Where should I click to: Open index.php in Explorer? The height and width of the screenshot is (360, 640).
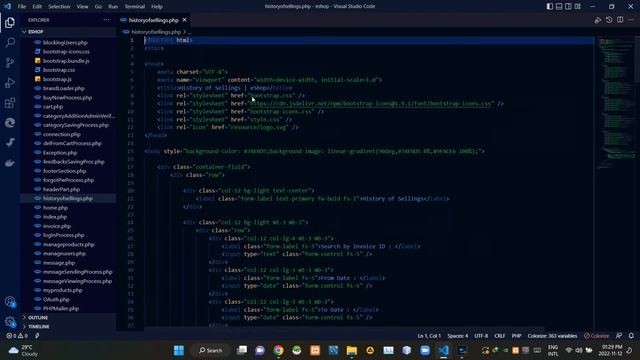click(55, 217)
